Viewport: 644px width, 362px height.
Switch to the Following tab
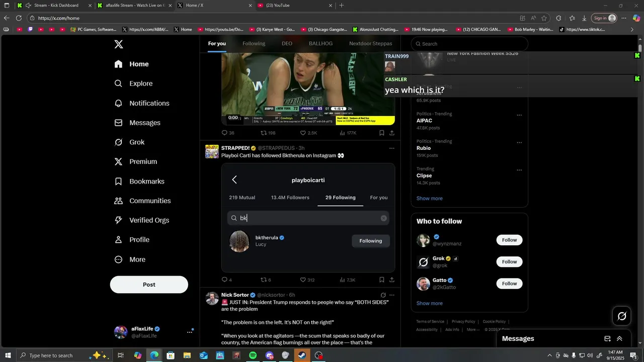(254, 44)
